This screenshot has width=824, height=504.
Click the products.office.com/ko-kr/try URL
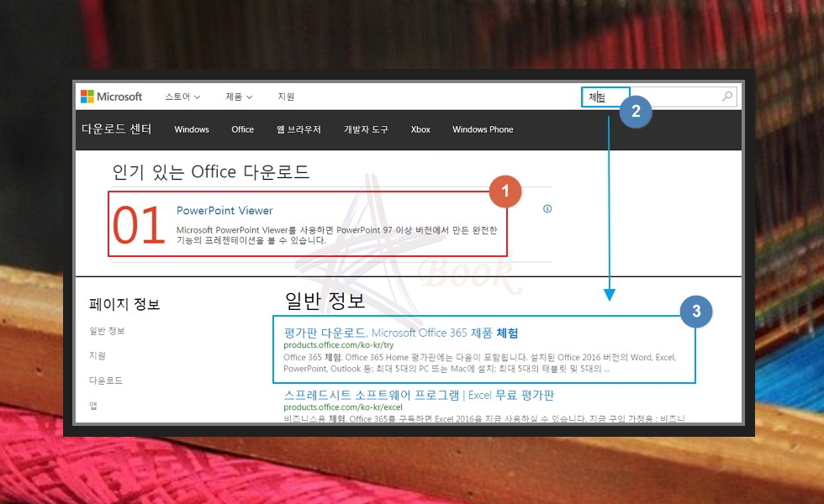(338, 345)
